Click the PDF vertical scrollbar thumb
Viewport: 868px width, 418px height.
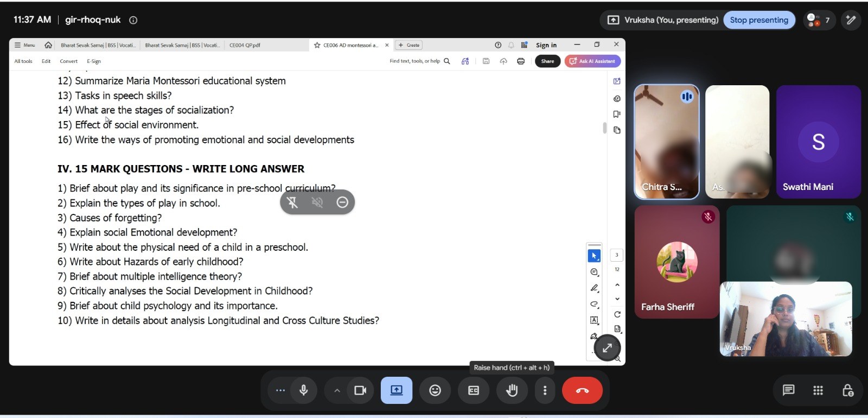pyautogui.click(x=604, y=128)
